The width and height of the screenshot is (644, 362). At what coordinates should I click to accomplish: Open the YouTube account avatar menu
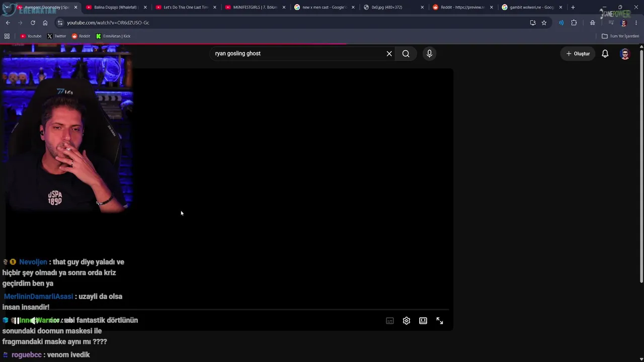(625, 54)
